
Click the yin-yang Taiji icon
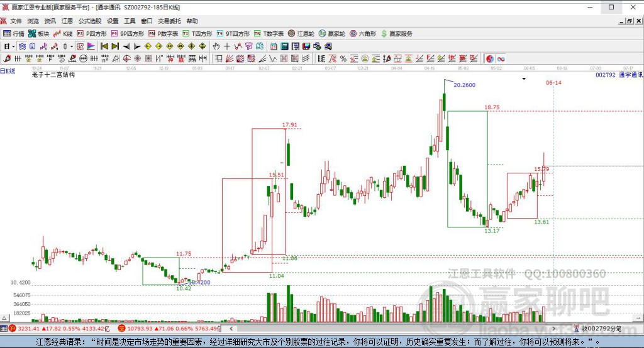point(490,58)
